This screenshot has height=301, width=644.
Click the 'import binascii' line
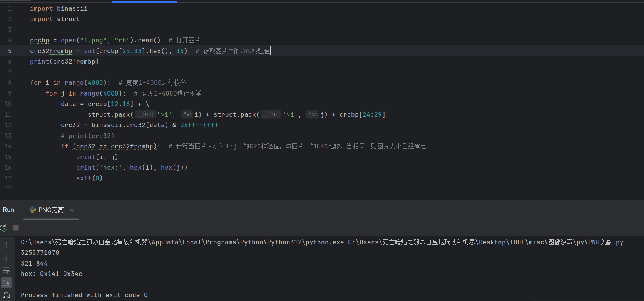coord(59,8)
